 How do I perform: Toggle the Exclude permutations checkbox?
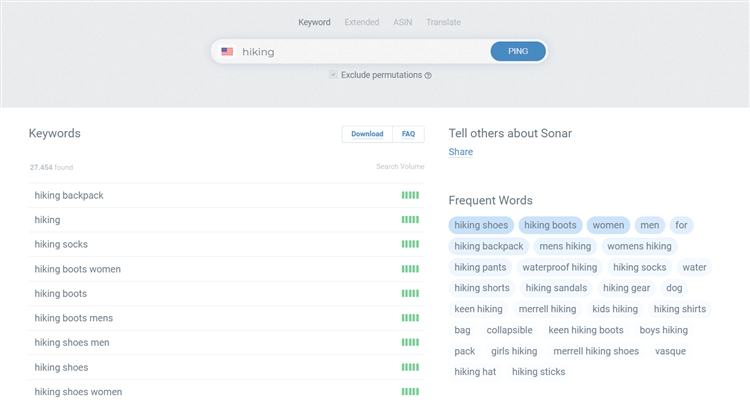pos(333,75)
